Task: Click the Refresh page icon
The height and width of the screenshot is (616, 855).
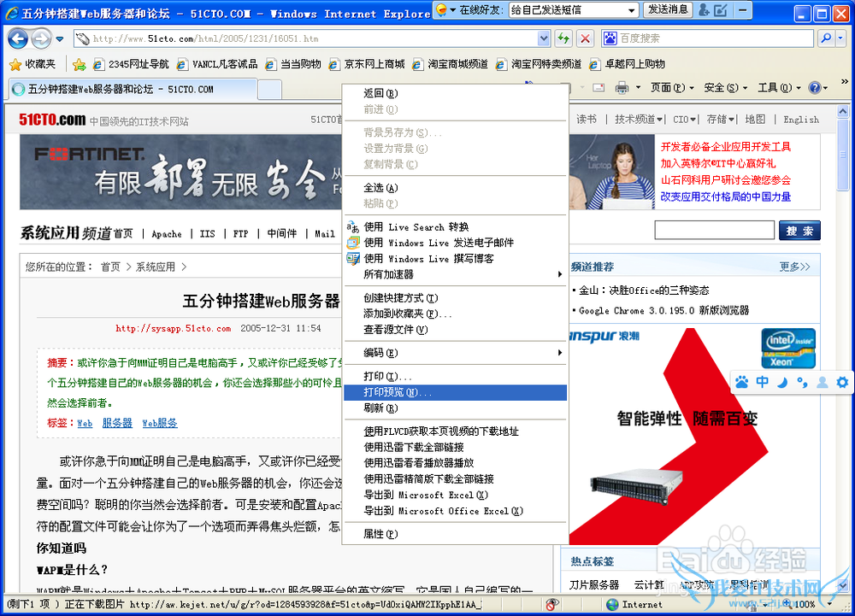Action: click(563, 38)
